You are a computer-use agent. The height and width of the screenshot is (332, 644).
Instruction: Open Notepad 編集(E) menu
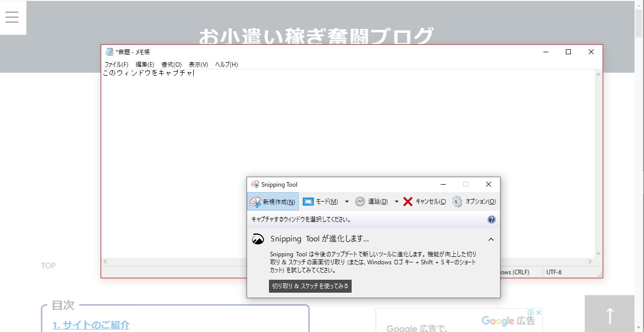[x=145, y=65]
